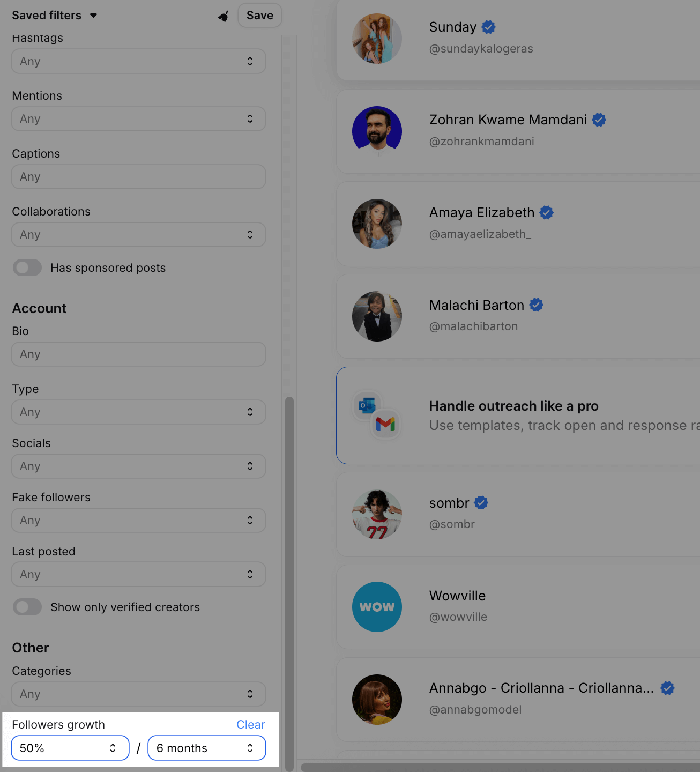This screenshot has width=700, height=772.
Task: Click the results horizontal scrollbar
Action: (500, 767)
